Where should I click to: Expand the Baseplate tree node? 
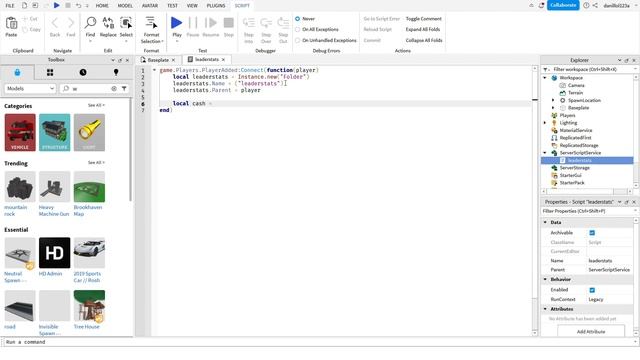(553, 108)
